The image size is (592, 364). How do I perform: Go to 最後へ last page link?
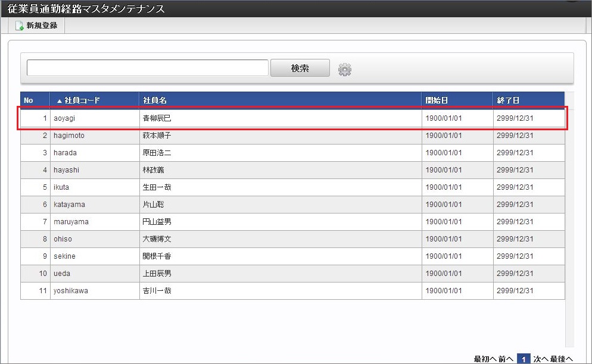[562, 359]
